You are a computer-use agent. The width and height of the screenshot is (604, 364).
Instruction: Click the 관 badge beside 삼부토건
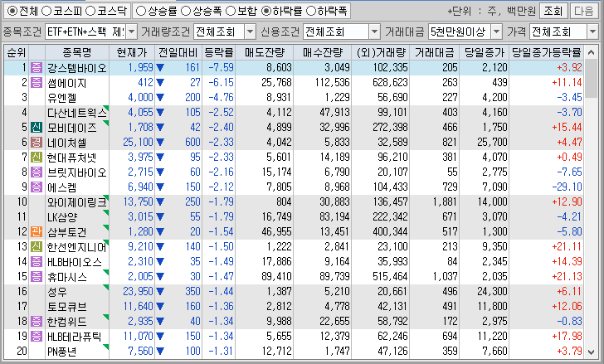[37, 231]
